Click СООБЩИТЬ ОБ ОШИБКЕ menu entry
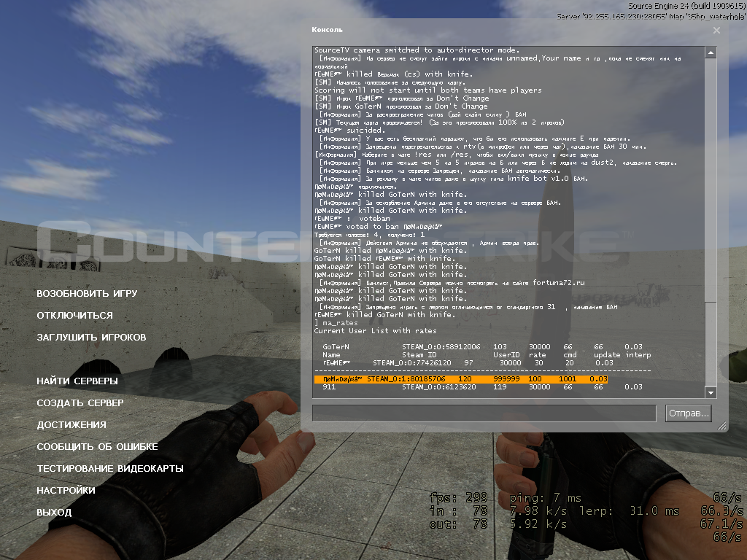Image resolution: width=747 pixels, height=560 pixels. click(97, 447)
